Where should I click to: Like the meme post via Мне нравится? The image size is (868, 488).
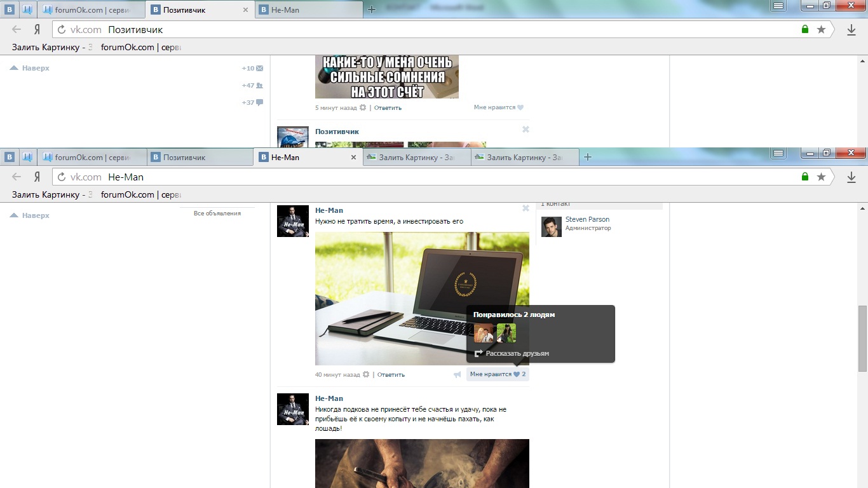coord(499,107)
